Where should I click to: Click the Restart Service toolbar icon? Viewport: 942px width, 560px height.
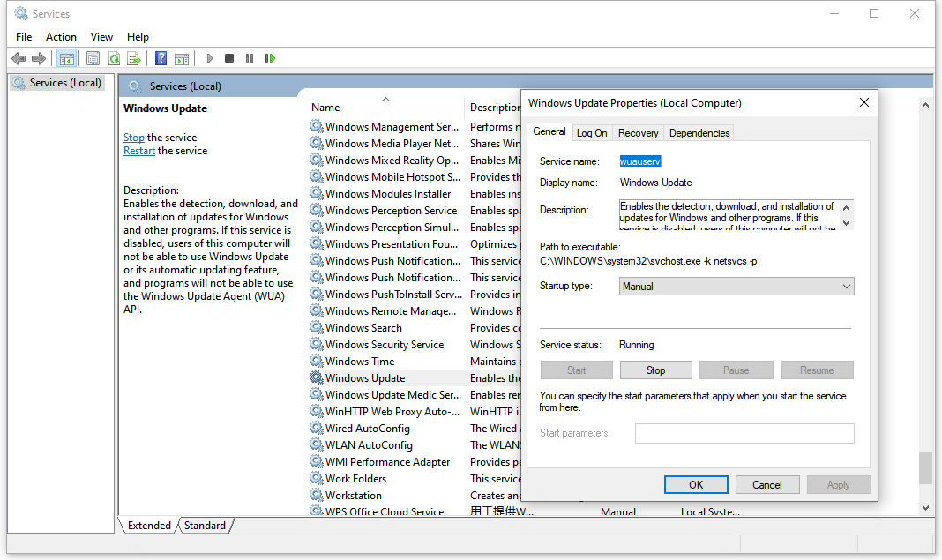point(270,58)
